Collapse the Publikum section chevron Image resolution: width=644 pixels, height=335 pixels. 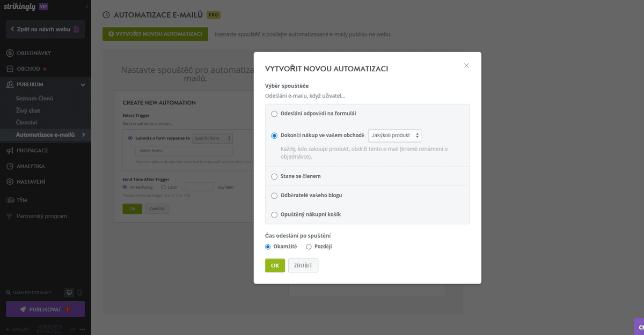83,84
